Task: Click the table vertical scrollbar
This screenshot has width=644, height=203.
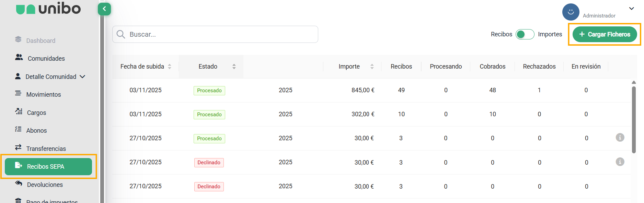Action: tap(634, 120)
